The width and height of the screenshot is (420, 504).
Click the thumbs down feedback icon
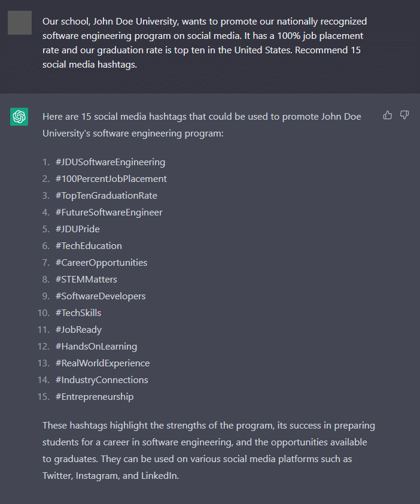(x=404, y=115)
